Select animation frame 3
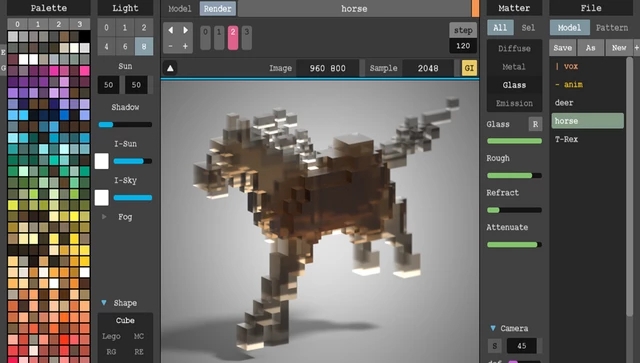 tap(247, 38)
